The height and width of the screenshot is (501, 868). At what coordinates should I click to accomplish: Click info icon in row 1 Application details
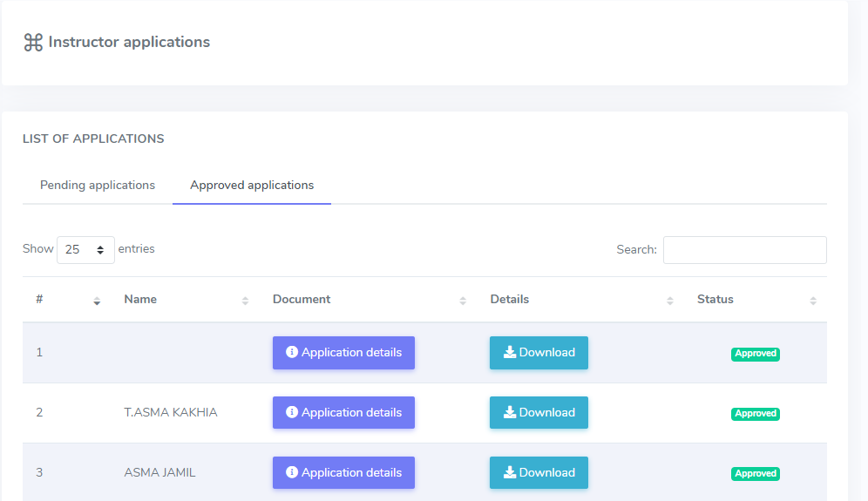(292, 352)
